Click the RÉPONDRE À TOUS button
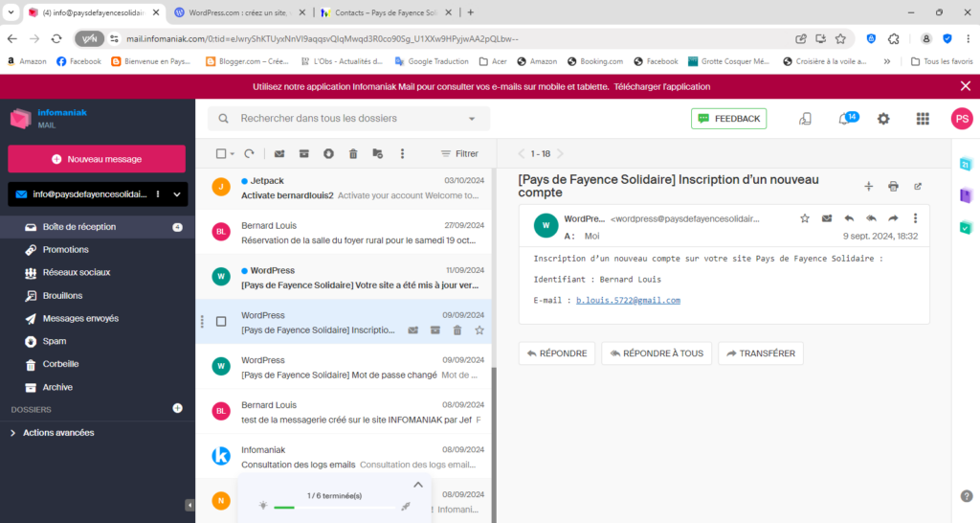Viewport: 980px width, 523px height. (657, 353)
